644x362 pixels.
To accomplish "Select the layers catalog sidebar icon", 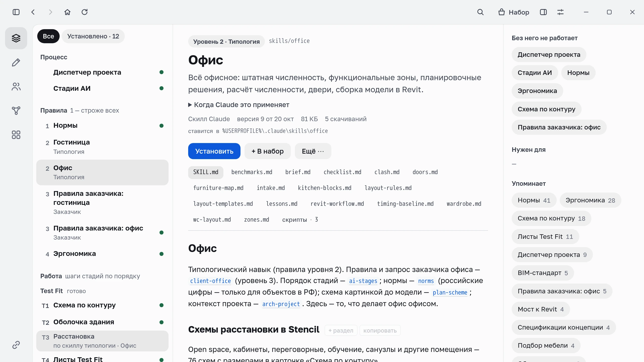I will click(x=16, y=38).
